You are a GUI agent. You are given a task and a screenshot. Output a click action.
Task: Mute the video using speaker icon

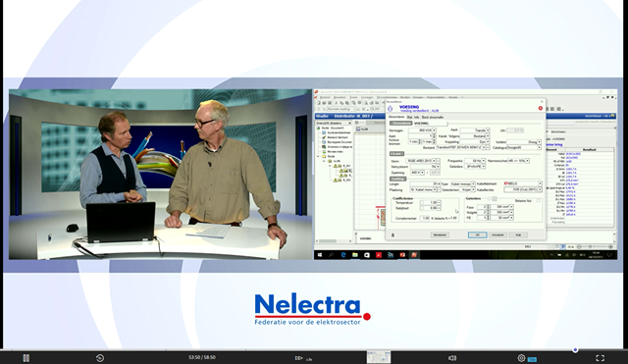pyautogui.click(x=452, y=358)
